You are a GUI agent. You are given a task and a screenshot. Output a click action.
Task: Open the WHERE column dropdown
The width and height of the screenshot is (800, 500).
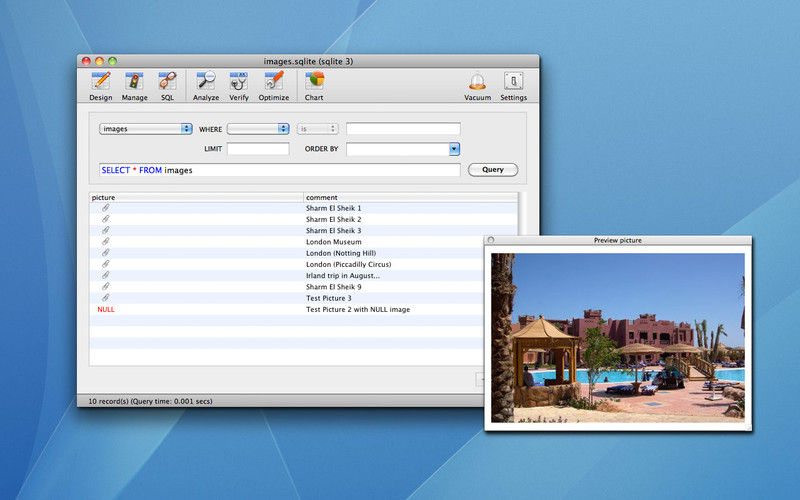[x=258, y=129]
